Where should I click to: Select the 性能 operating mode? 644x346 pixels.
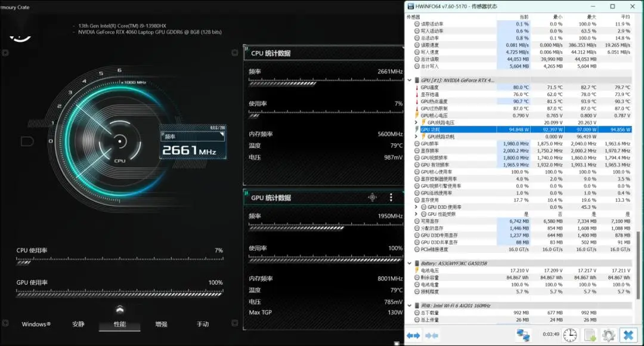tap(119, 324)
